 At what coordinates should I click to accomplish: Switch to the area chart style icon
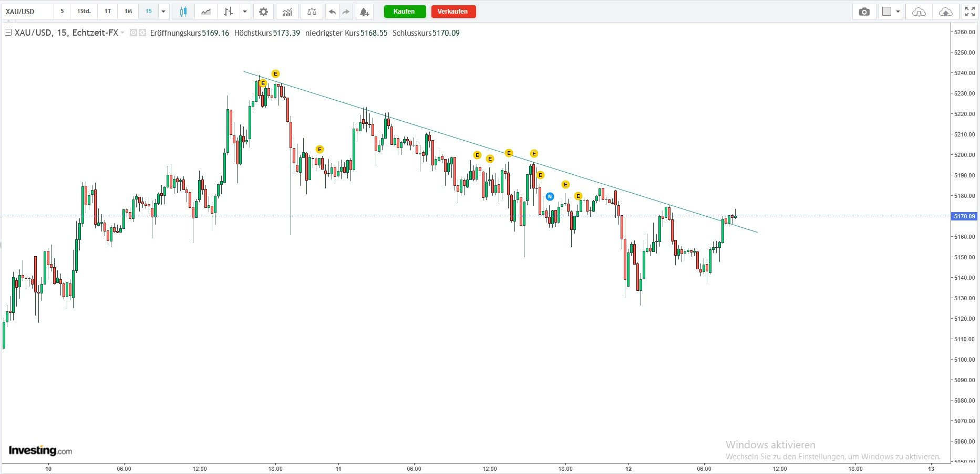point(206,12)
